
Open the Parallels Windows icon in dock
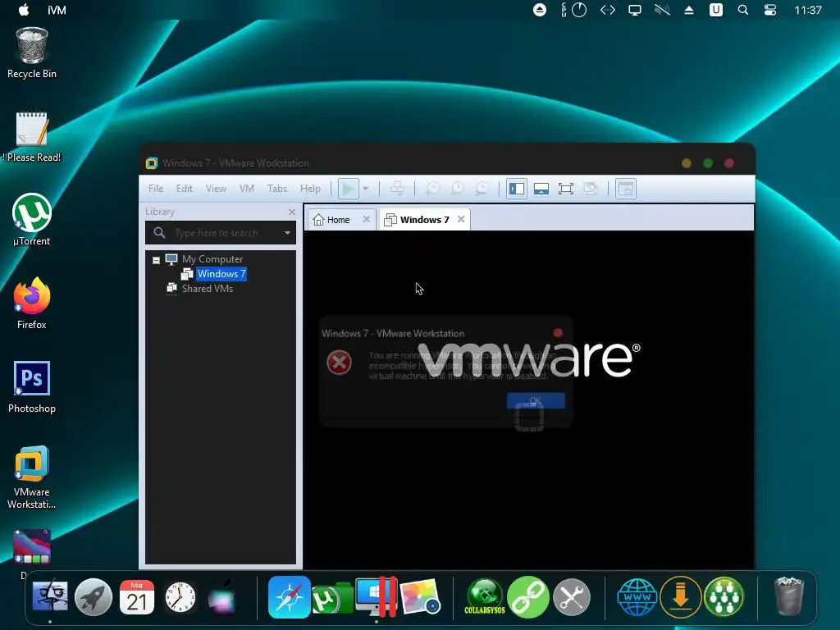(377, 597)
